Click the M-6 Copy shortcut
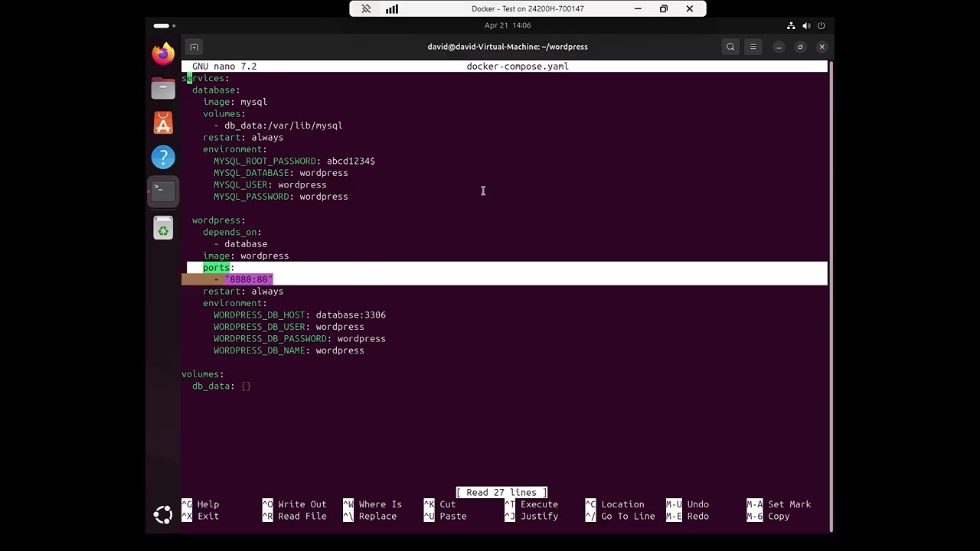The height and width of the screenshot is (551, 980). [769, 517]
